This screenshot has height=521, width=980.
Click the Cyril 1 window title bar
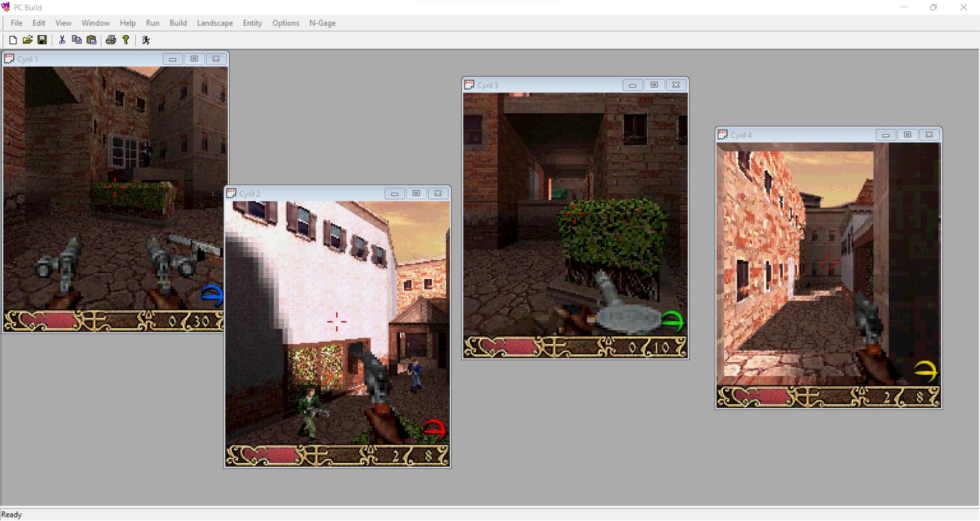point(115,59)
